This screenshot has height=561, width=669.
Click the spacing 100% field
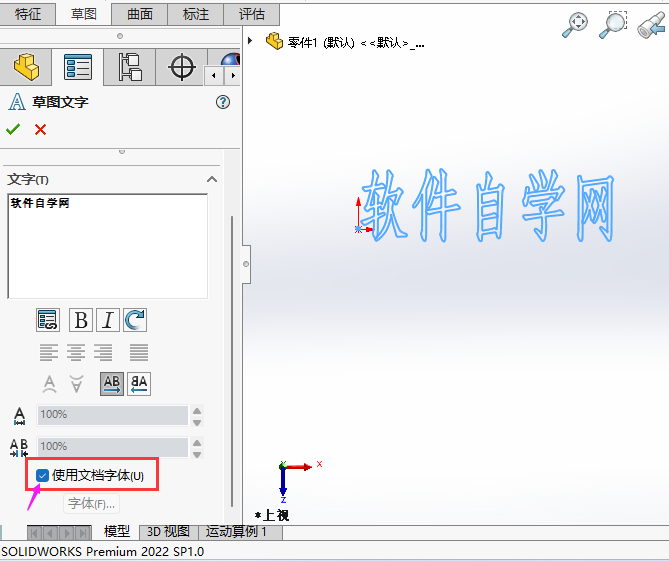click(x=113, y=447)
